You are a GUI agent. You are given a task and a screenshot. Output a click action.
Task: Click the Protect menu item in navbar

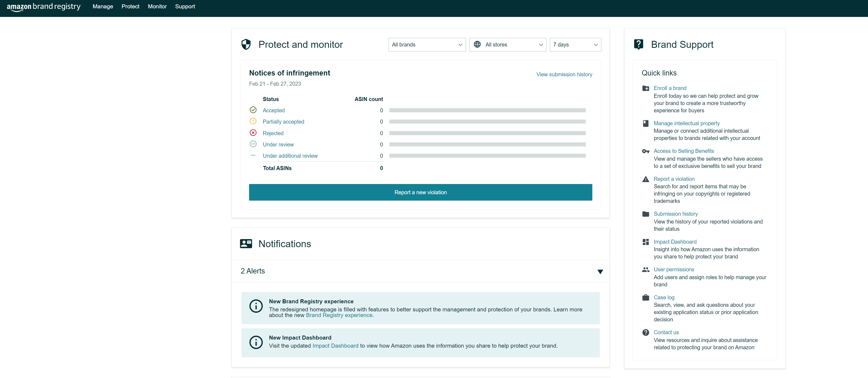pyautogui.click(x=130, y=6)
